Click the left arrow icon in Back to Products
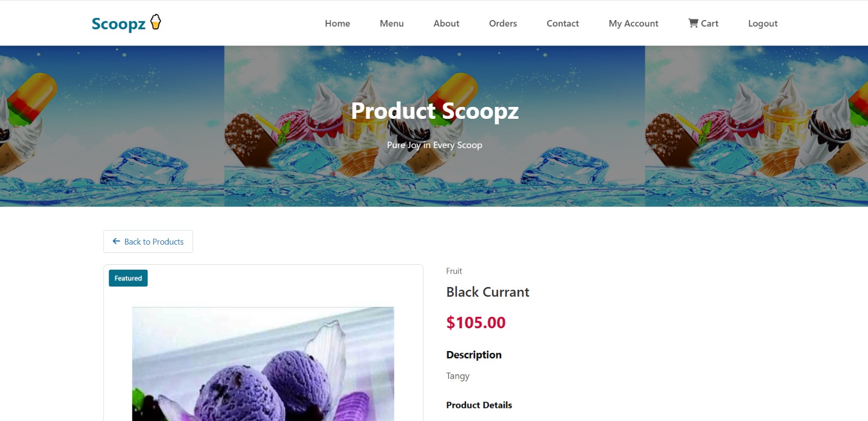The height and width of the screenshot is (421, 868). point(116,241)
